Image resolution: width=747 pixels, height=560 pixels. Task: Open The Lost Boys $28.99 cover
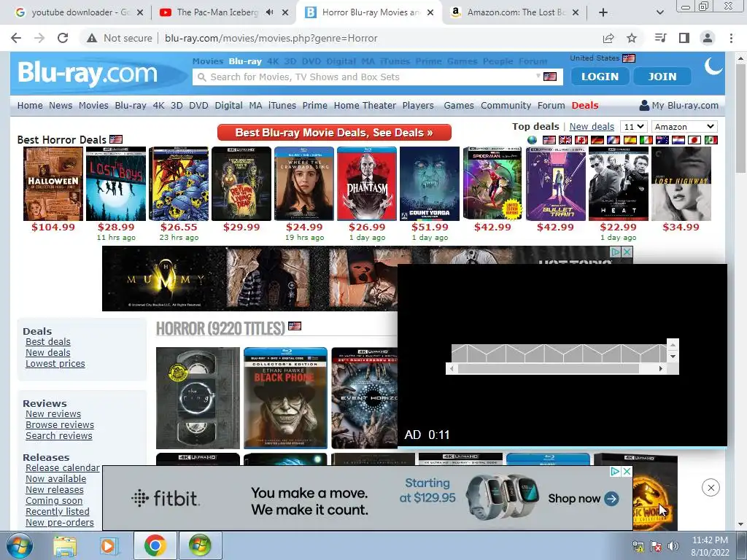pyautogui.click(x=116, y=184)
